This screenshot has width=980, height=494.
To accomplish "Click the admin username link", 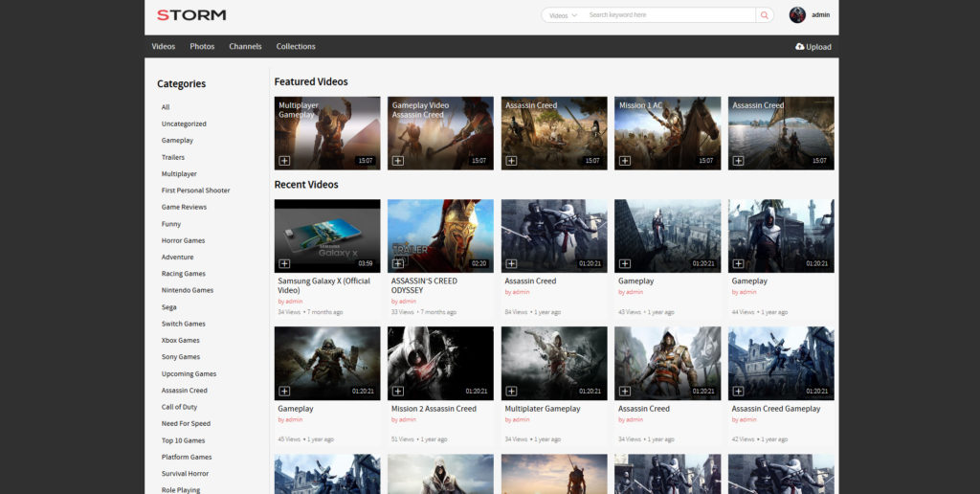I will pos(820,15).
